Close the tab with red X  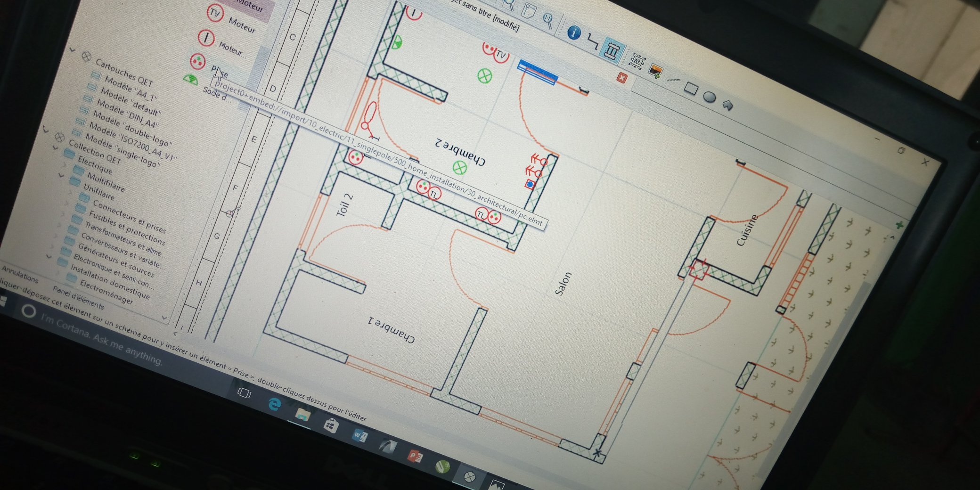(622, 78)
